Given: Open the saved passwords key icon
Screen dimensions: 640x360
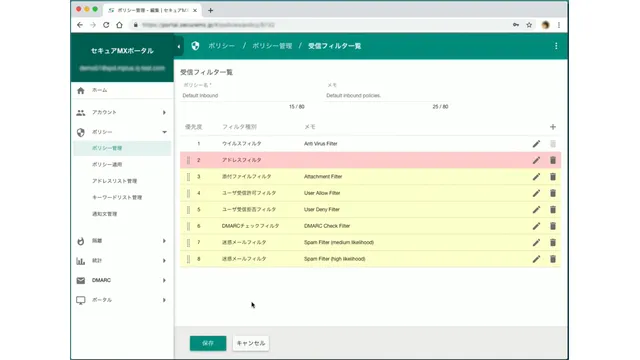Looking at the screenshot, I should pos(516,25).
